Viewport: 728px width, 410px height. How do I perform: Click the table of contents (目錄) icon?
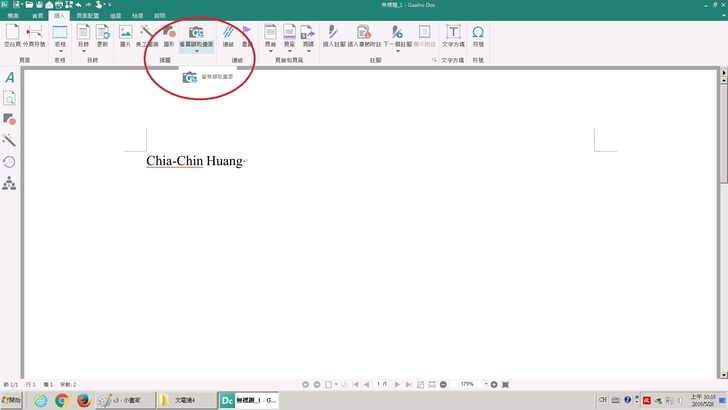[x=83, y=32]
